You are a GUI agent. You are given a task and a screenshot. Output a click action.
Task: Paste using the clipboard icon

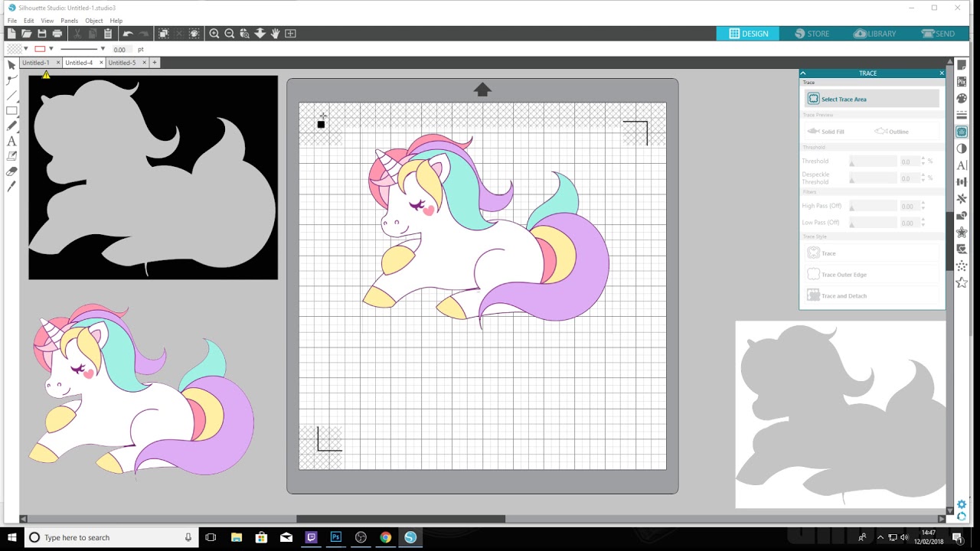click(x=108, y=34)
